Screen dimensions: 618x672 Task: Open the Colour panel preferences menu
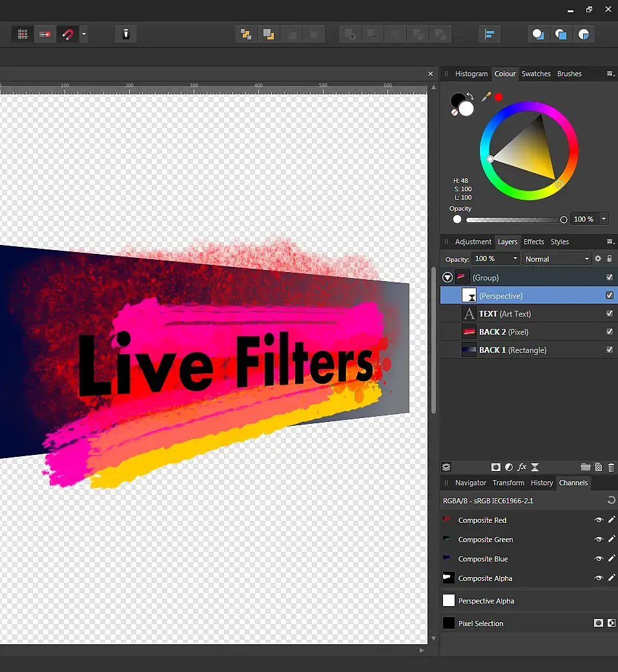coord(611,74)
